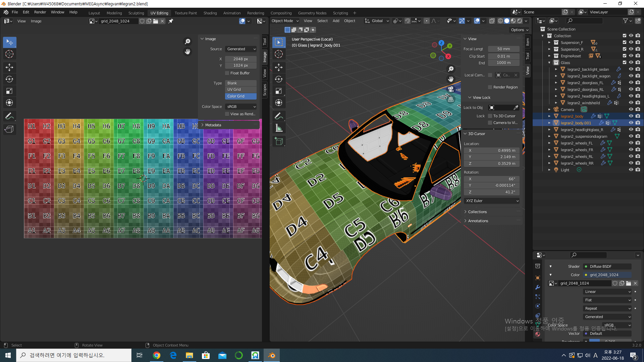Open the Modifier properties wrench tab
Screen dimensions: 644x362
tap(538, 287)
